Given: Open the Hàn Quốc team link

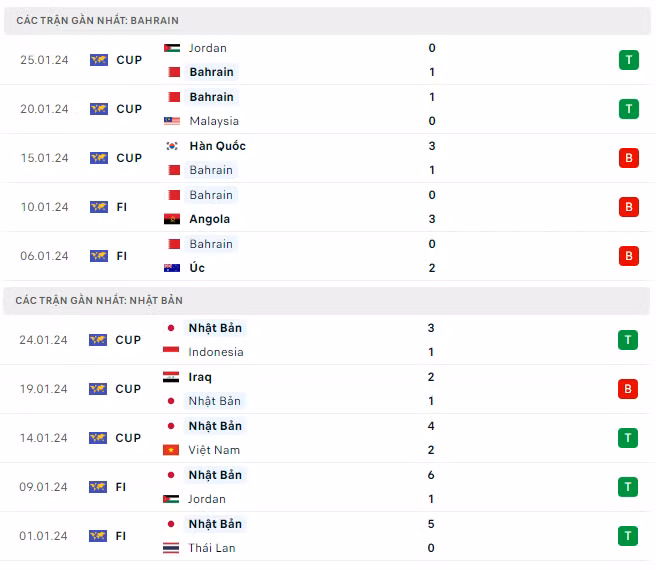Looking at the screenshot, I should pos(218,146).
